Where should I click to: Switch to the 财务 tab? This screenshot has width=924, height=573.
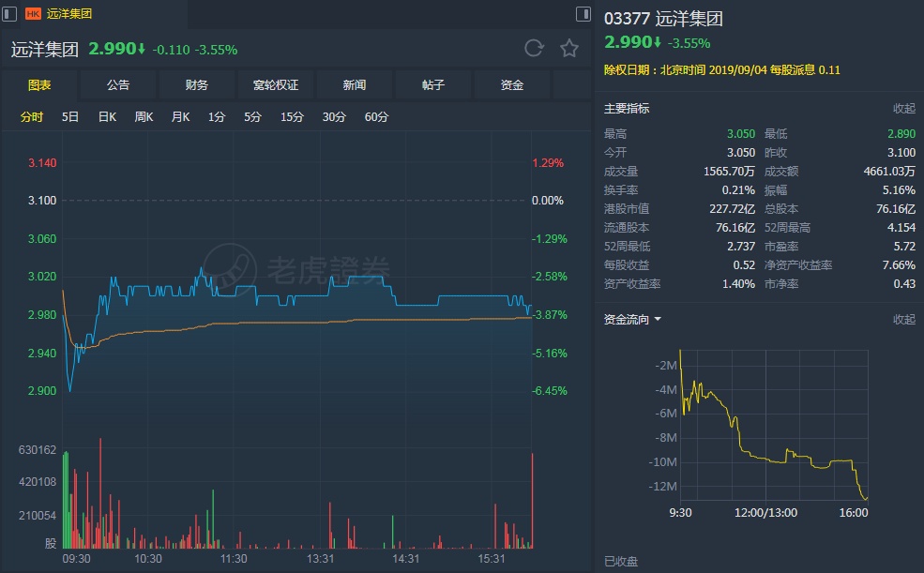[x=197, y=84]
